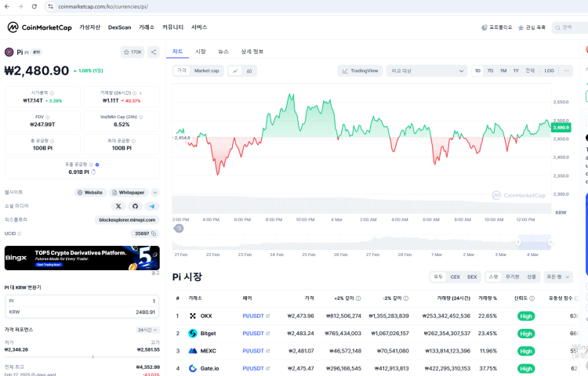Copy the UCID 35697 using copy icon
Image resolution: width=588 pixels, height=376 pixels.
[x=154, y=233]
